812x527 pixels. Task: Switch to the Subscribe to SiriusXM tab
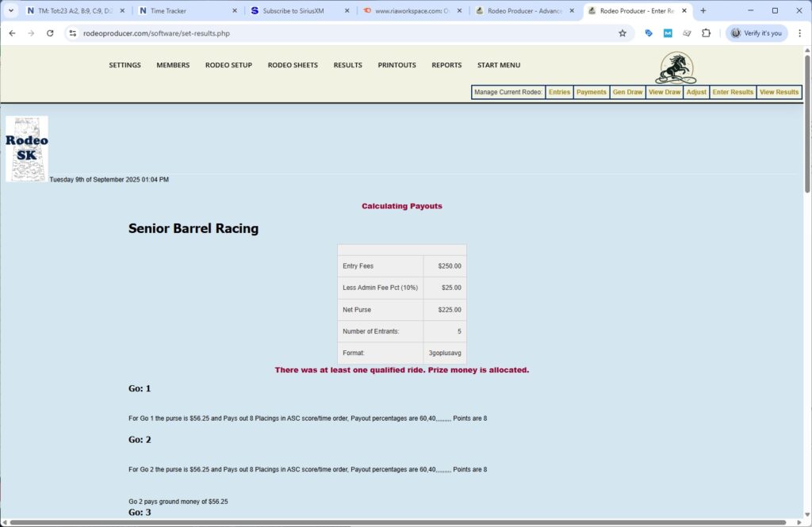tap(297, 11)
